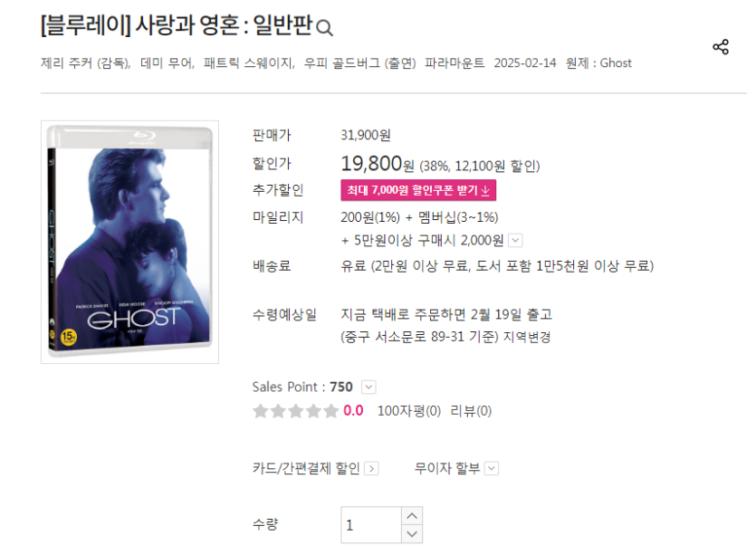Open the 100자평(0) reviews link
This screenshot has width=756, height=555.
click(409, 411)
